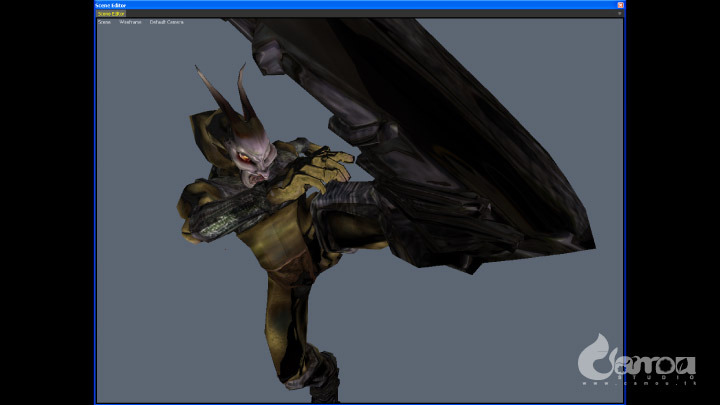
Task: Open the Scene viewport menu
Action: (104, 22)
